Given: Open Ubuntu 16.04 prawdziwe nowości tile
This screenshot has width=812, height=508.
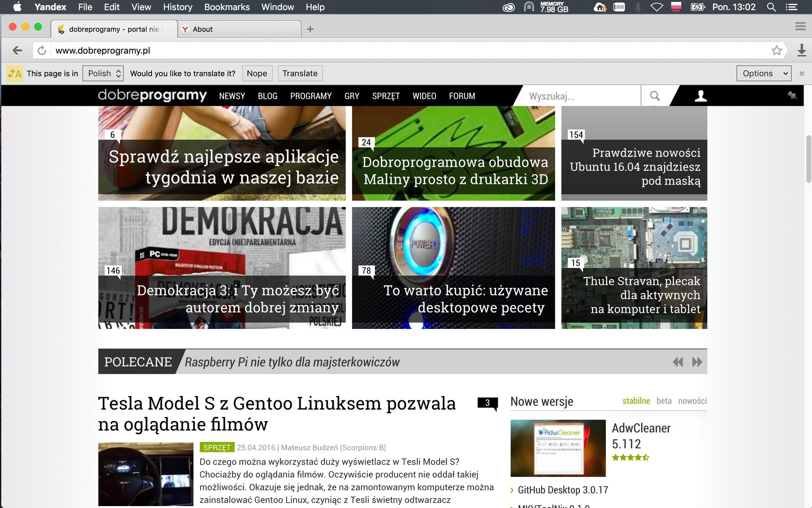Looking at the screenshot, I should tap(634, 153).
